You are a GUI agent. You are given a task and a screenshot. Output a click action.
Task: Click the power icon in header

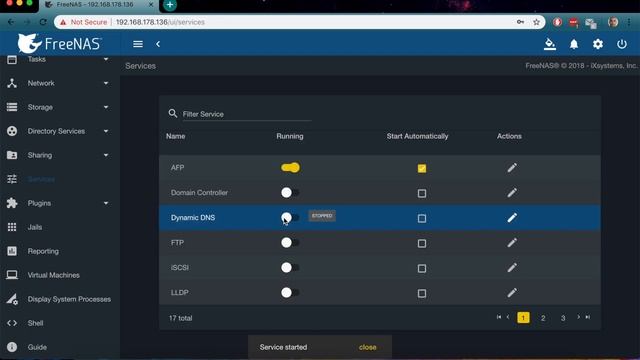[622, 44]
